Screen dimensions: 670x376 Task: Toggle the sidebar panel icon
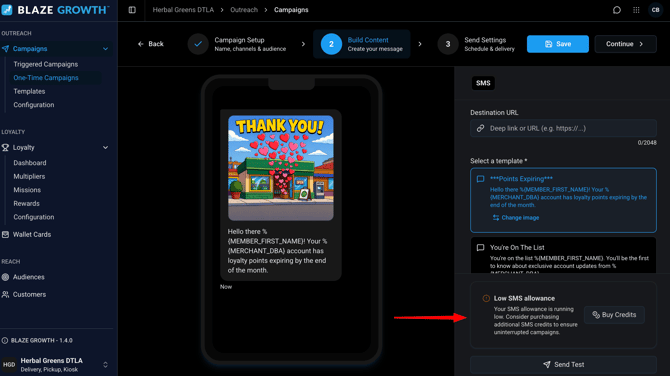[132, 10]
